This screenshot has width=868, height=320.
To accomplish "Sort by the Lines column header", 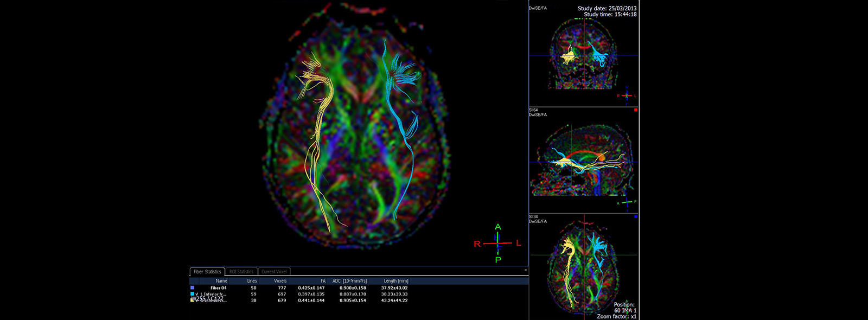I will coord(252,281).
